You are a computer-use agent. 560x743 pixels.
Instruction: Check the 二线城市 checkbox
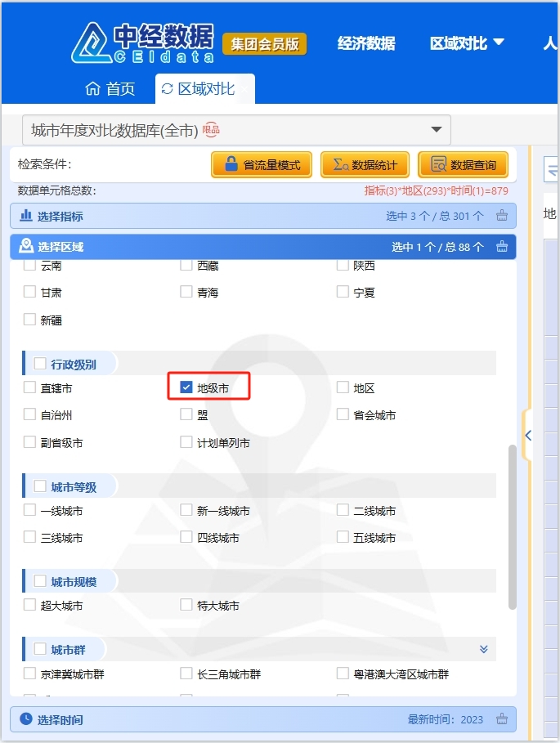point(343,510)
